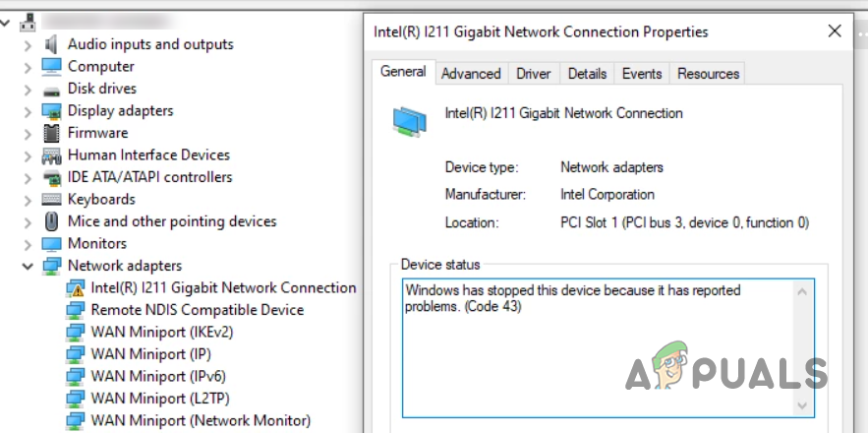Viewport: 868px width, 433px height.
Task: Select the Firmware chip icon
Action: point(51,133)
